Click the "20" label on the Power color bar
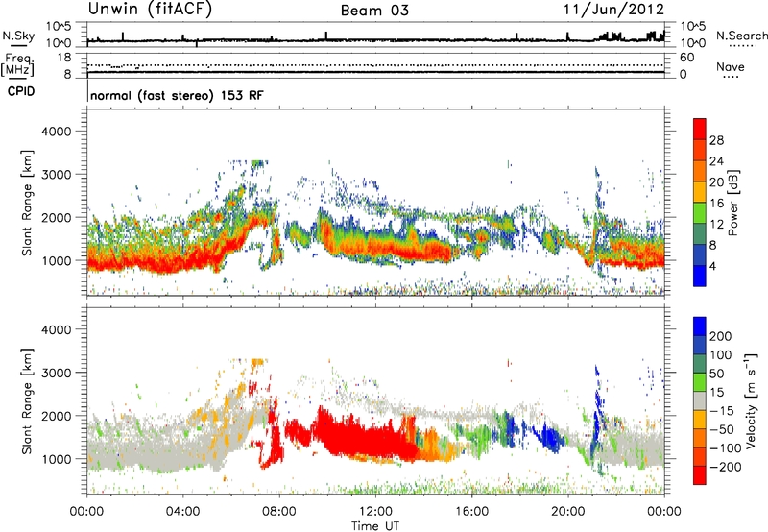The image size is (768, 532). coord(716,182)
